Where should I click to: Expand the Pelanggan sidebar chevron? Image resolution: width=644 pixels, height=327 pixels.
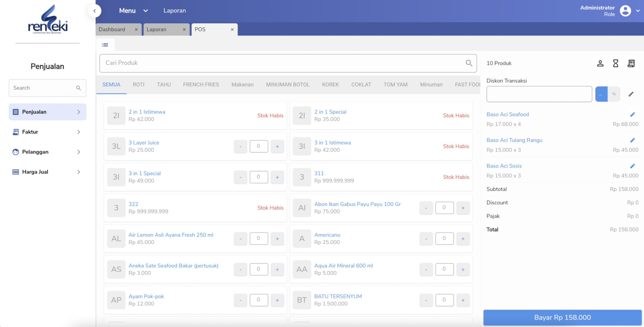(79, 152)
